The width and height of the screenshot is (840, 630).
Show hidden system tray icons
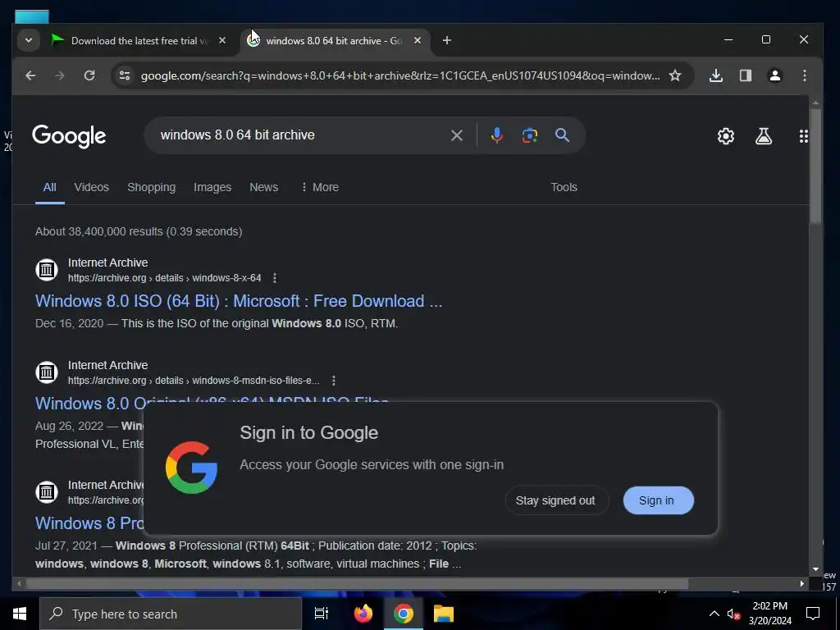click(x=714, y=614)
